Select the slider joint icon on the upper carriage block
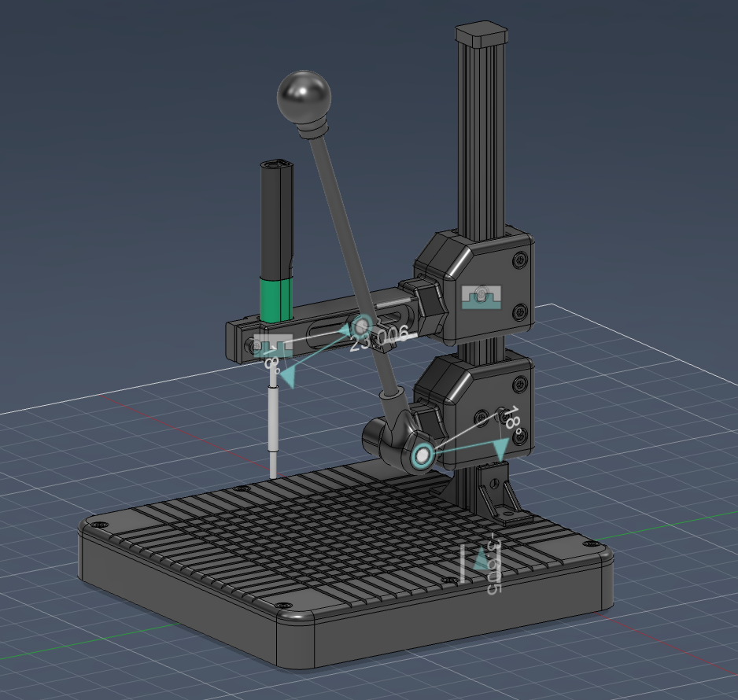738x700 pixels. click(481, 297)
